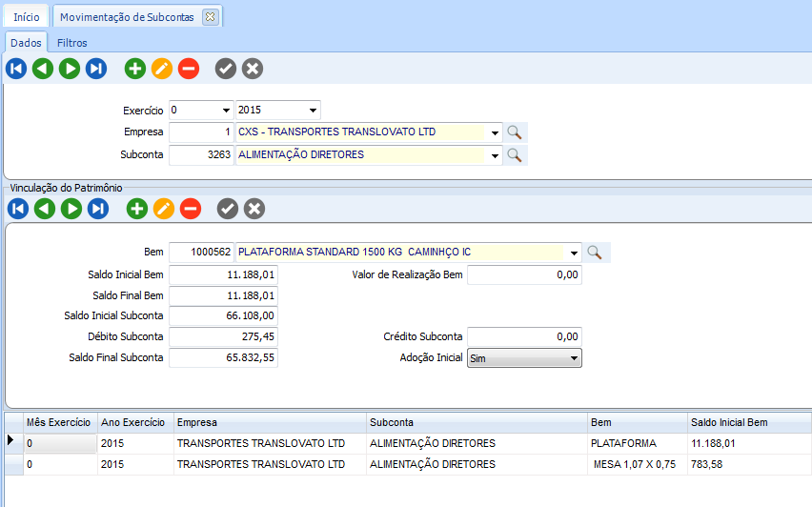Open the Exercício month dropdown showing 0
812x507 pixels.
coord(226,111)
